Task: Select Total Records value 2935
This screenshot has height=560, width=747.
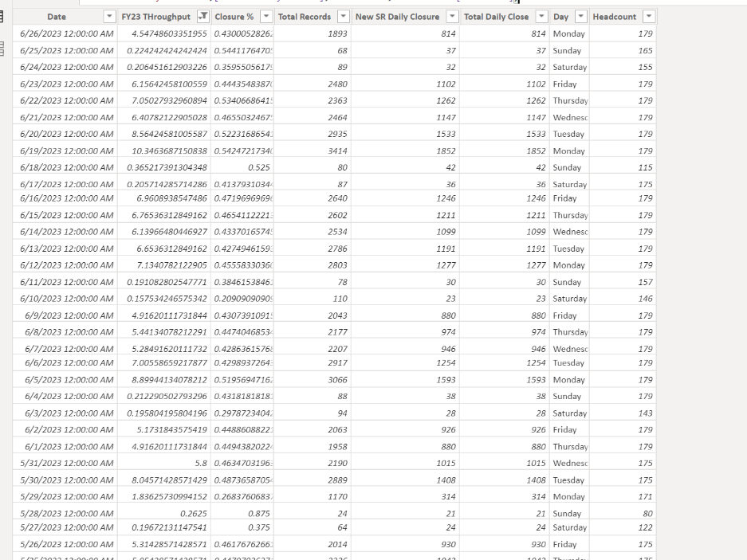Action: tap(337, 135)
